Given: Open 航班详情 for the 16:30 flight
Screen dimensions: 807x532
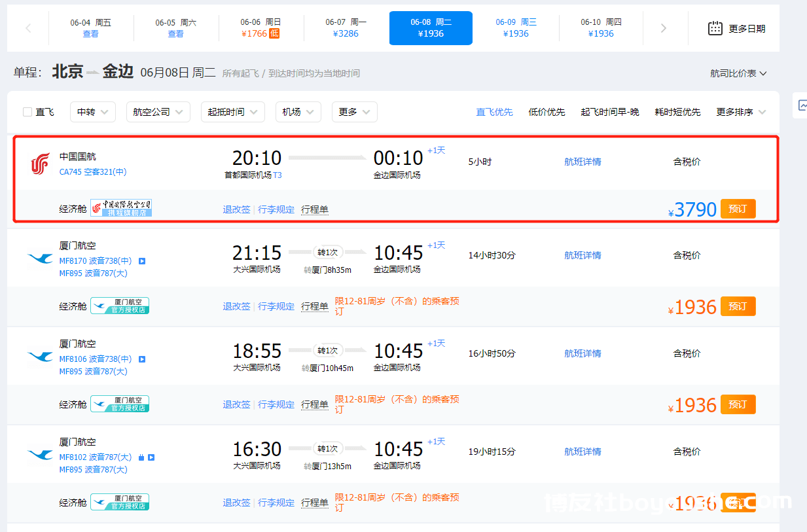Looking at the screenshot, I should coord(583,452).
